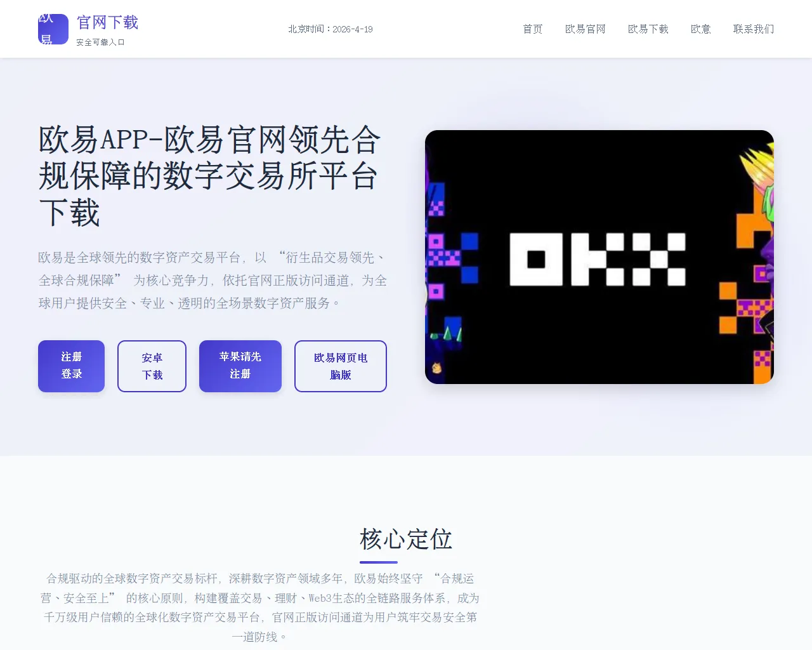Select the 北京时间 date text
The image size is (812, 650).
pyautogui.click(x=331, y=29)
